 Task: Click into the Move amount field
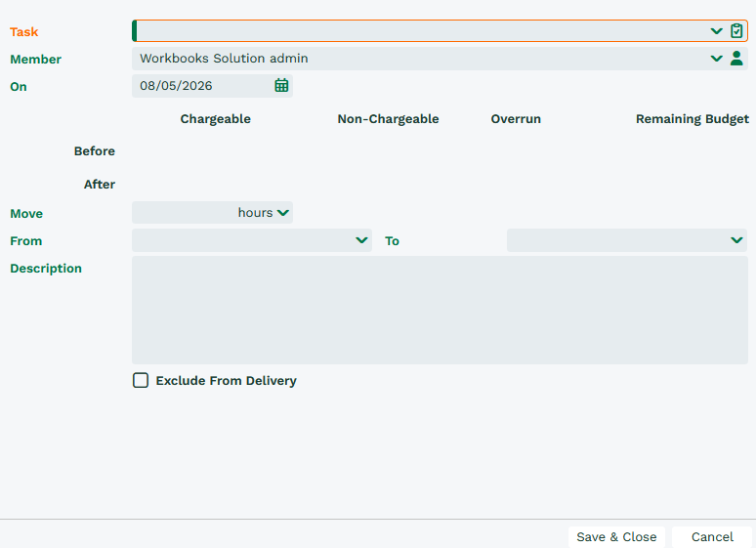184,213
